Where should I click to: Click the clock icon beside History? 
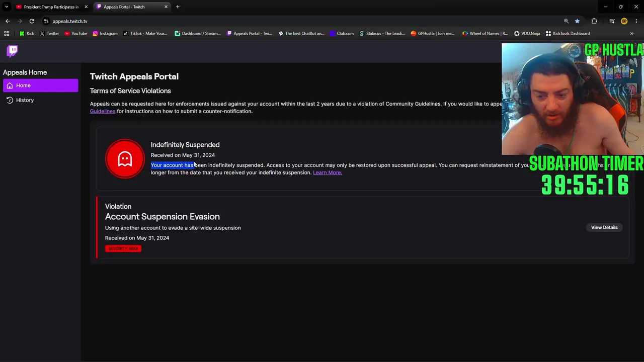[x=10, y=100]
